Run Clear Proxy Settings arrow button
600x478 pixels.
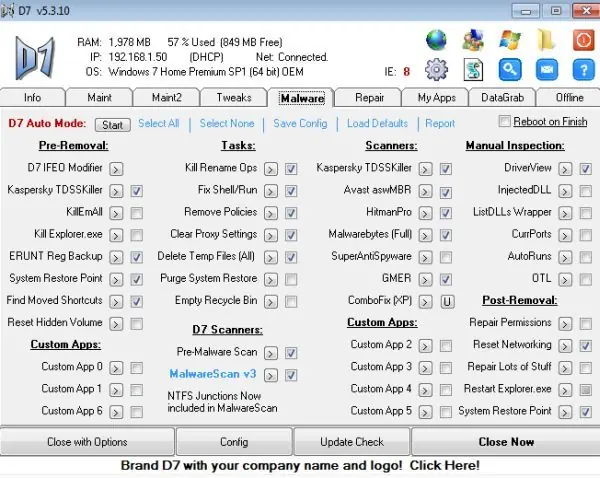pyautogui.click(x=271, y=235)
